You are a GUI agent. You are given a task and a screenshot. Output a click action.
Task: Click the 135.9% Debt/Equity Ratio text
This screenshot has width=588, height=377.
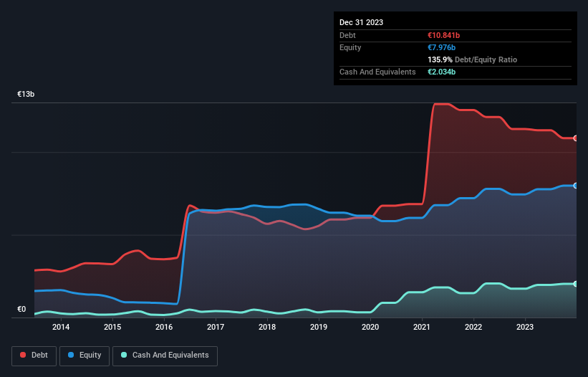pos(472,59)
